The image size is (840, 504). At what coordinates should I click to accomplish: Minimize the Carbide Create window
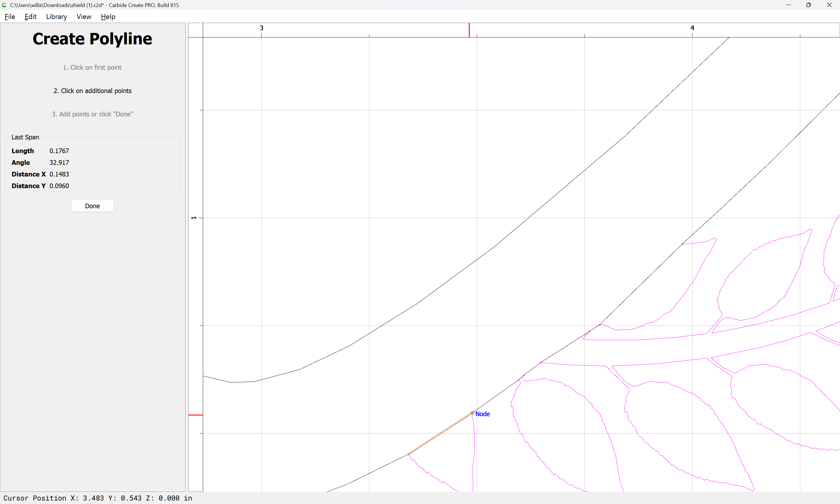[788, 5]
